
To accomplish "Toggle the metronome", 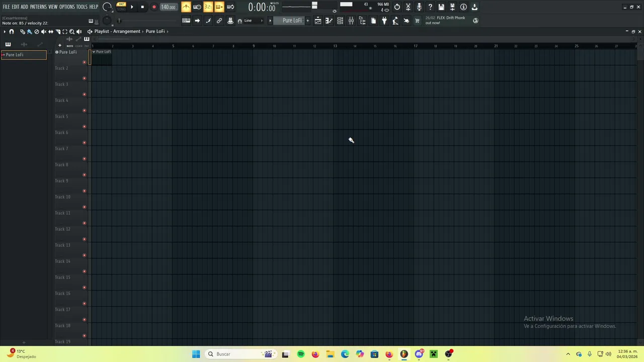I will coord(186,7).
